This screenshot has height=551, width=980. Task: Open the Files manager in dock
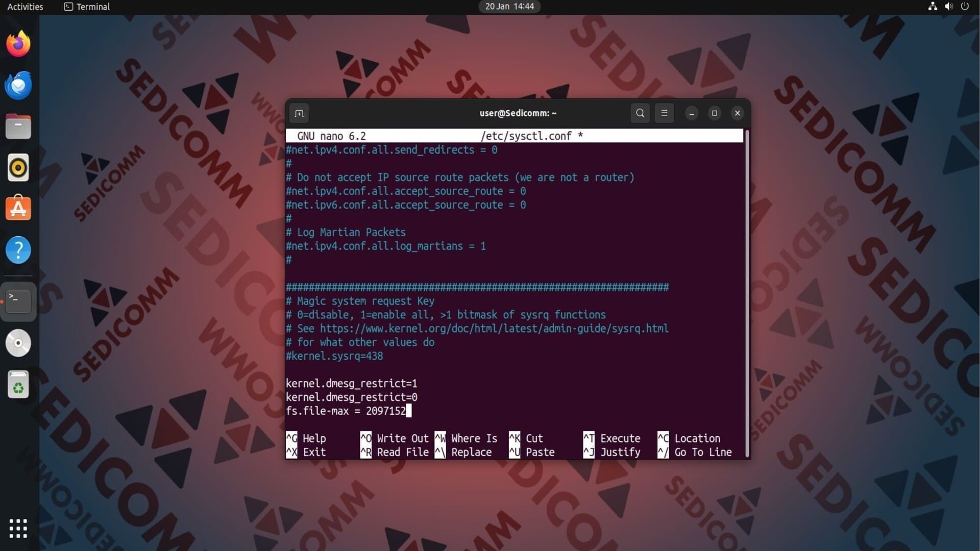click(18, 127)
